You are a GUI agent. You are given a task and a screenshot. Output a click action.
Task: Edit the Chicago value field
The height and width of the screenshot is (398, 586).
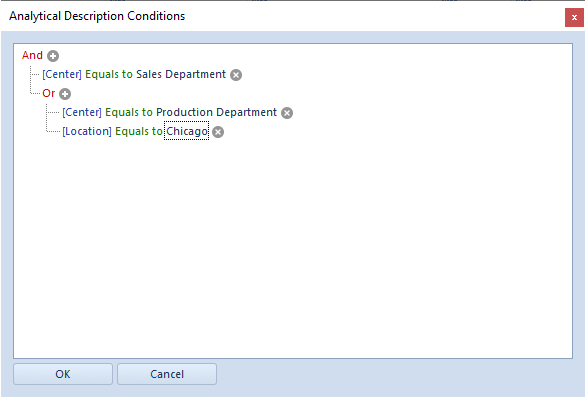pos(186,131)
